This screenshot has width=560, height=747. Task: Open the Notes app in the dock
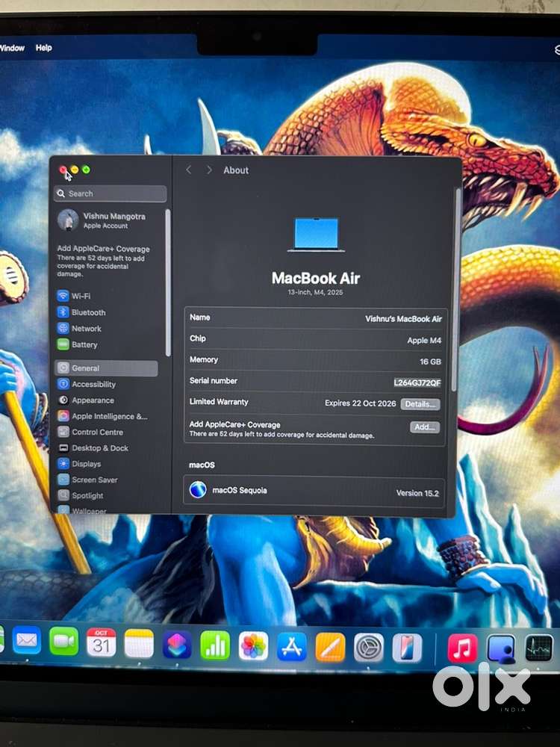(139, 643)
